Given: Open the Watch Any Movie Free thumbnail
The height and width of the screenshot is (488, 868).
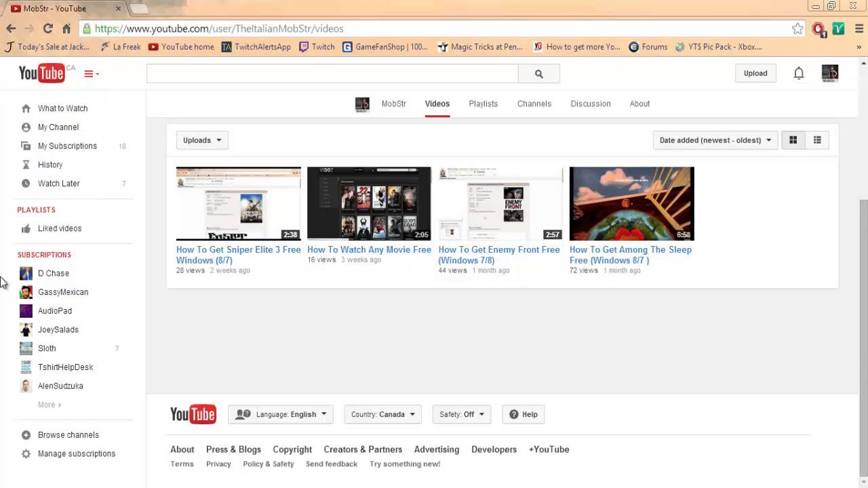Looking at the screenshot, I should coord(369,203).
